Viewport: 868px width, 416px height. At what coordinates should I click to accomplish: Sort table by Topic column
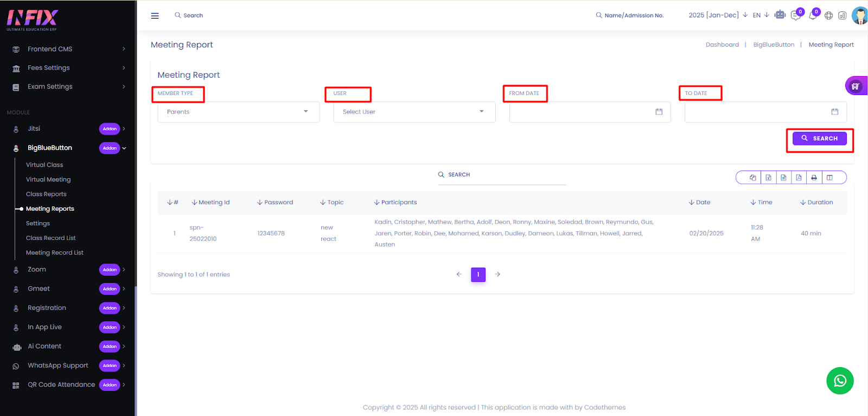coord(331,202)
